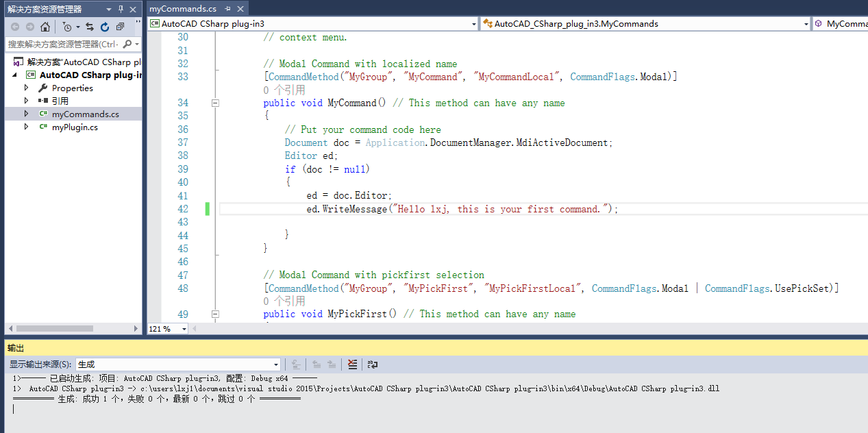This screenshot has width=868, height=433.
Task: Collapse all items in Solution Explorer
Action: 121,27
